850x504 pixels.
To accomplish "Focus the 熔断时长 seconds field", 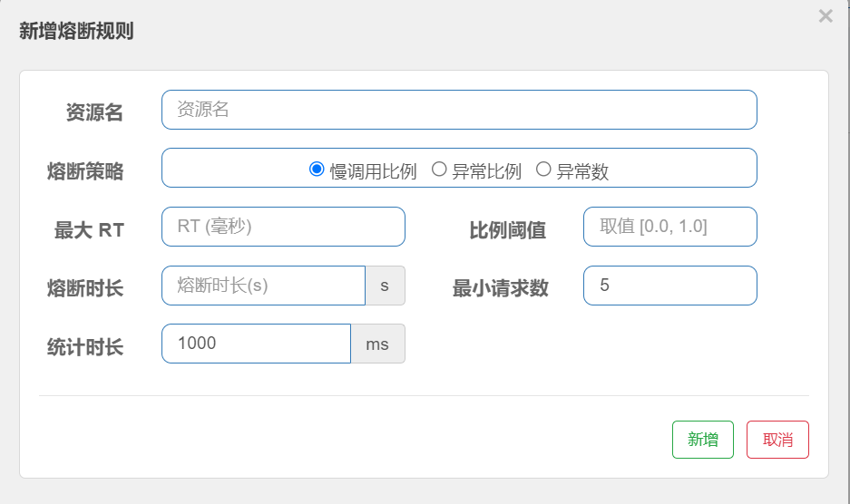I will click(263, 286).
